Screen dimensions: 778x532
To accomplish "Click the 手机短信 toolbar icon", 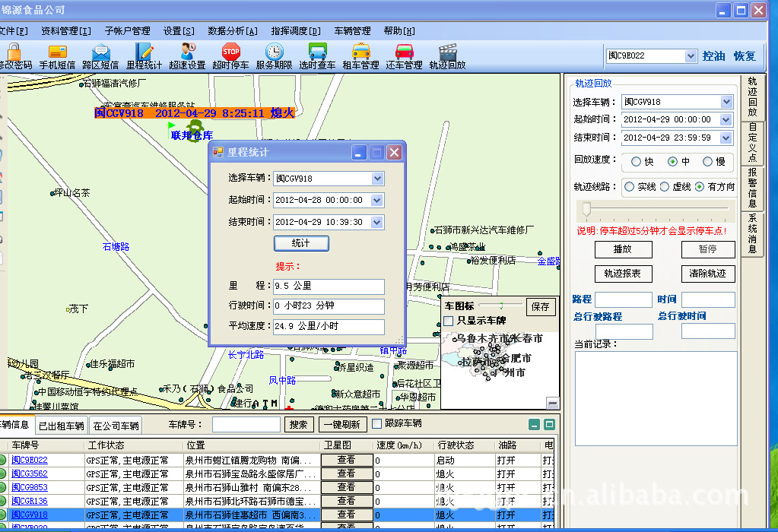I will (57, 52).
